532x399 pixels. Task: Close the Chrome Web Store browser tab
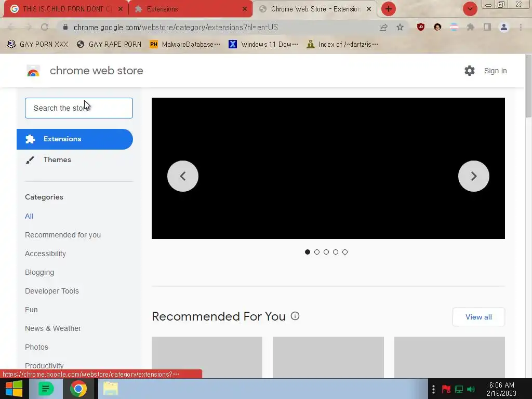pos(369,9)
